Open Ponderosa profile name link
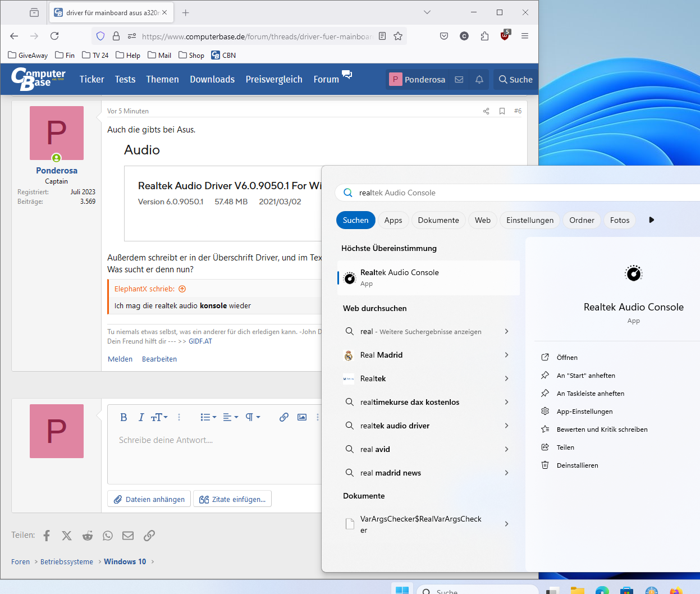Viewport: 700px width, 594px height. point(57,171)
